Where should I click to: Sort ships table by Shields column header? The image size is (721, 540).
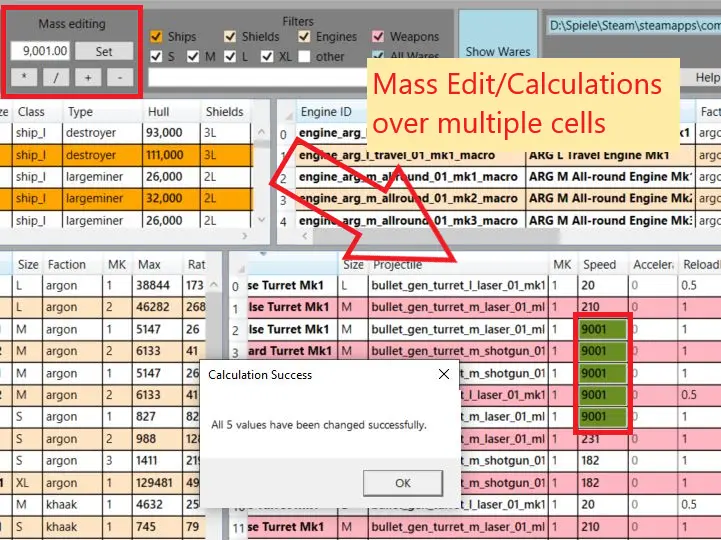225,112
